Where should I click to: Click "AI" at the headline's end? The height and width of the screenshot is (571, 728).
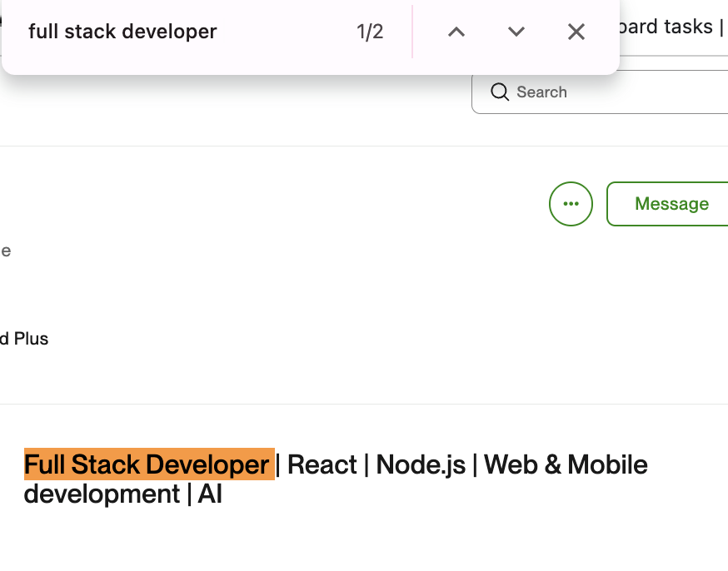(x=210, y=494)
